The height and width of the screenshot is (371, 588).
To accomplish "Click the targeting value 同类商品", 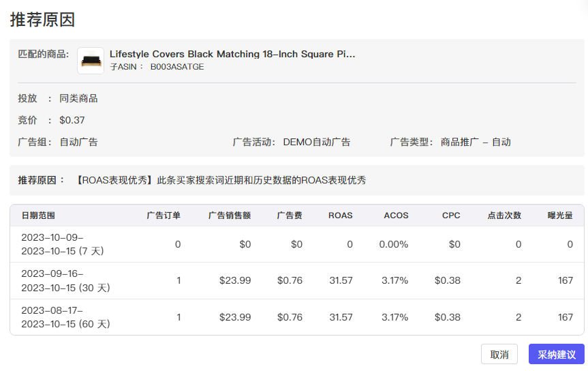I will pyautogui.click(x=78, y=98).
